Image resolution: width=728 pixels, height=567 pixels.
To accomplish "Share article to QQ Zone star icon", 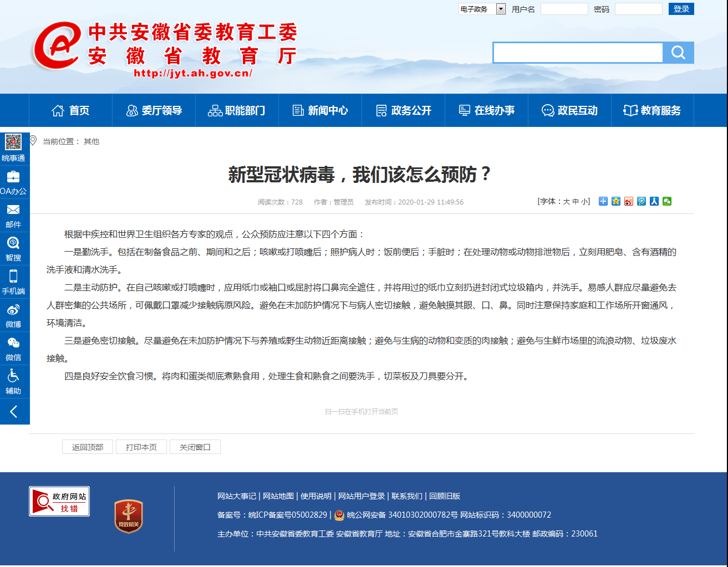I will pos(615,201).
